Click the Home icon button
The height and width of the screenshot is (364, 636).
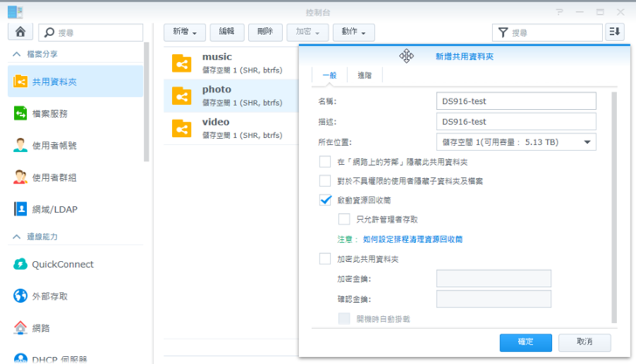tap(20, 32)
